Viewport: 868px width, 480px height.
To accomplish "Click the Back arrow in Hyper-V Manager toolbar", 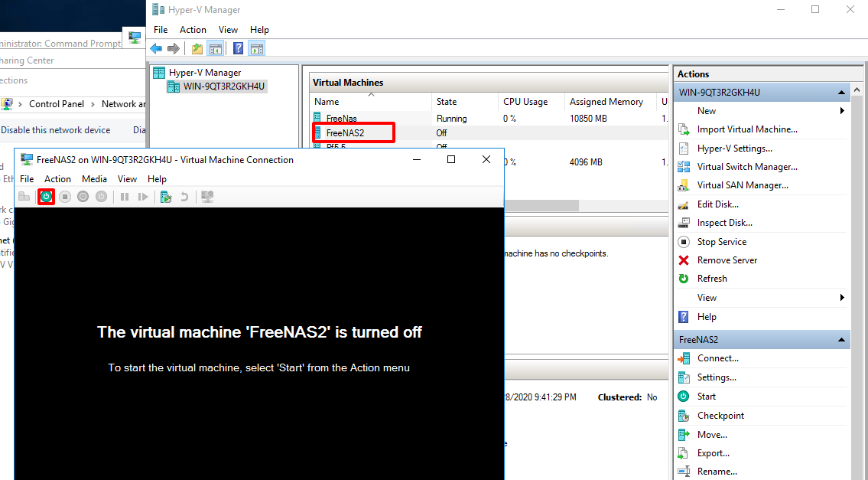I will (156, 49).
